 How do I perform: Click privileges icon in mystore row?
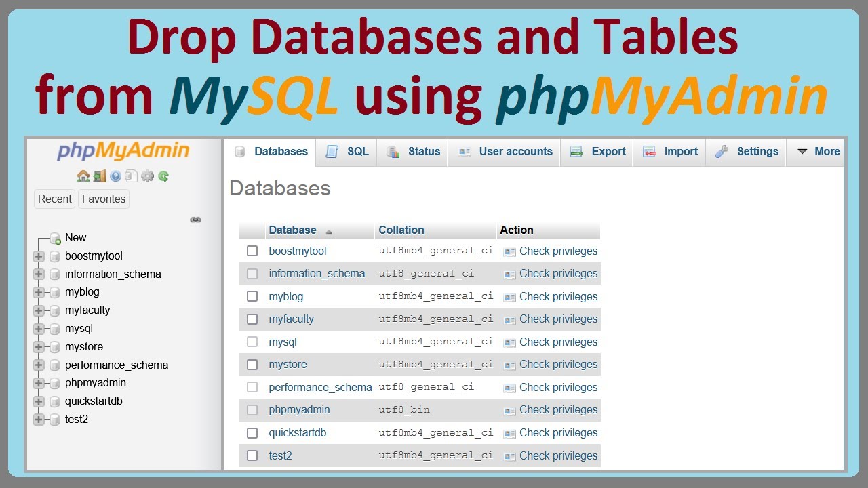[x=509, y=365]
